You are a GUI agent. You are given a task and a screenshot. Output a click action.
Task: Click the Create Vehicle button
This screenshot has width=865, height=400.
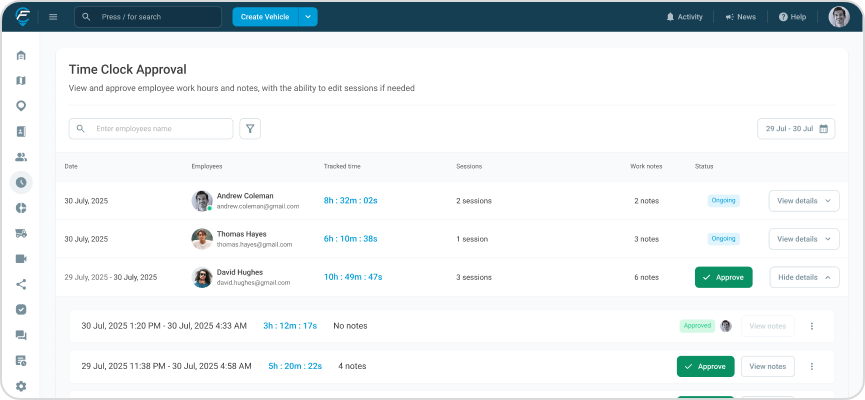[265, 17]
